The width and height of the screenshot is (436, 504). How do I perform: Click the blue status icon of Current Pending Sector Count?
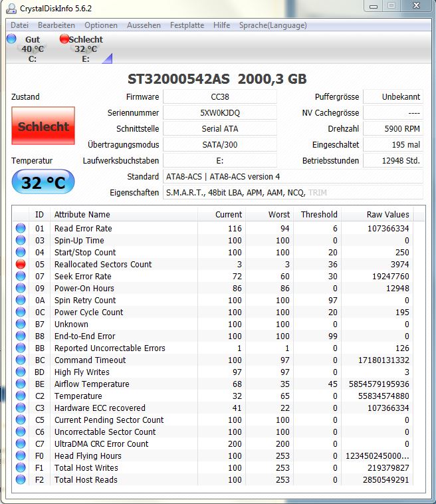click(21, 420)
